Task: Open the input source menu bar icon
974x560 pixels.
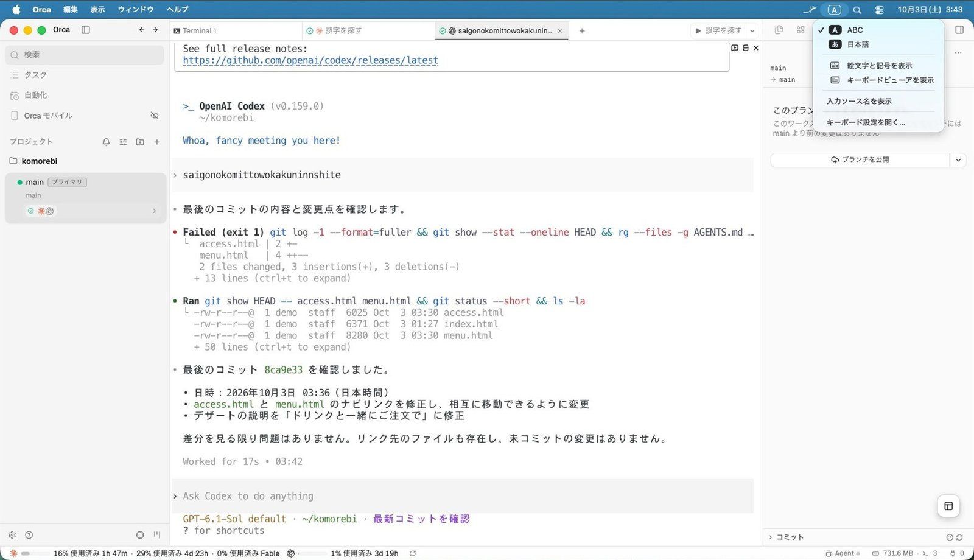Action: 834,10
